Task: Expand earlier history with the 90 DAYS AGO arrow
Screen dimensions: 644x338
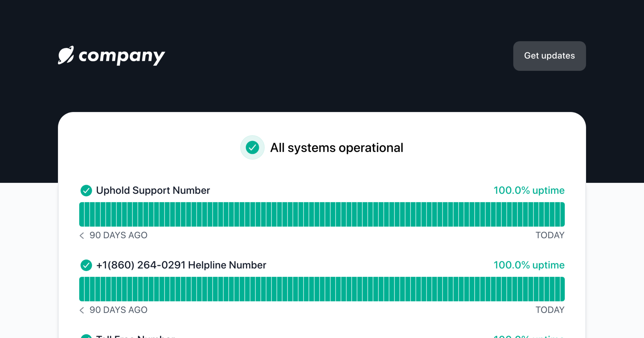Action: 82,235
